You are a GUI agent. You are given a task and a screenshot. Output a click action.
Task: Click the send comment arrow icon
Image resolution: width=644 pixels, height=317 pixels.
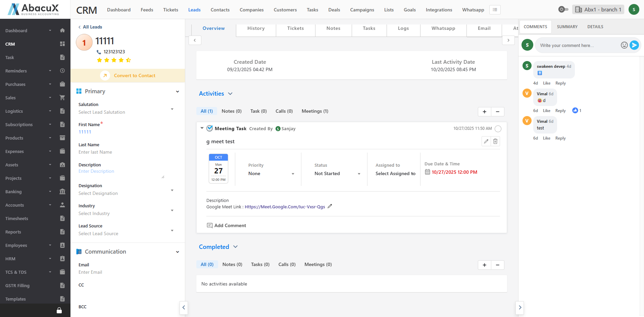click(634, 45)
